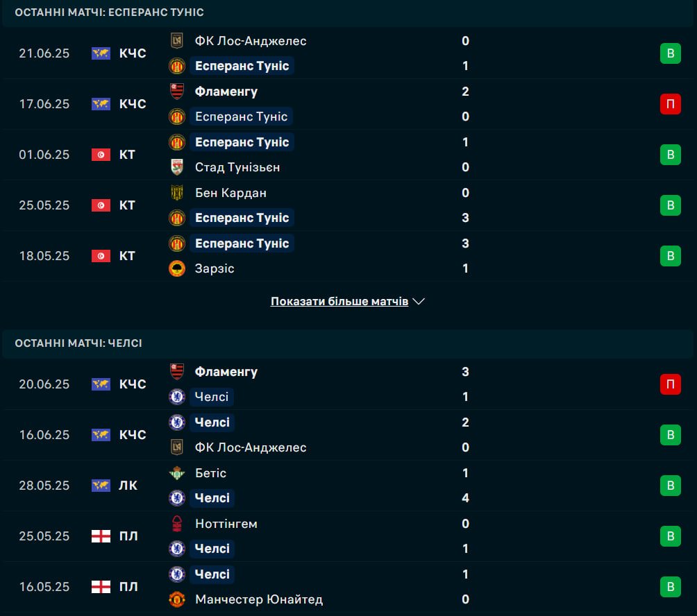
Task: Click the Стад Тунізьєн team logo
Action: [x=177, y=167]
